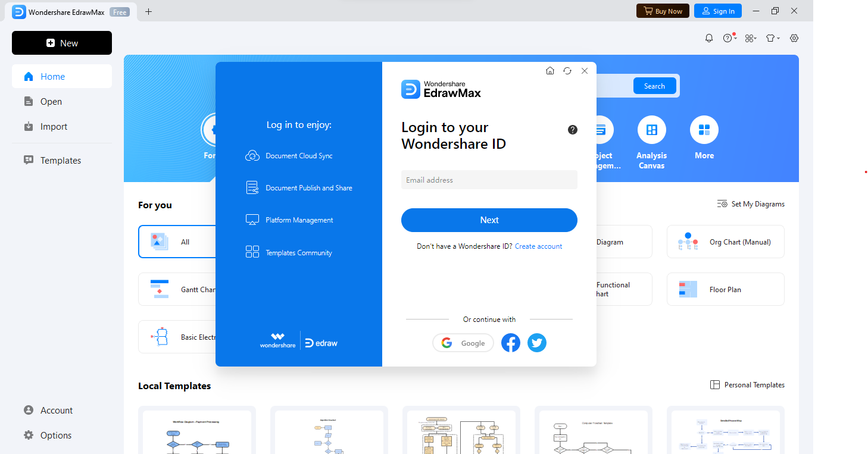This screenshot has height=454, width=868.
Task: Select Home in the sidebar
Action: point(62,76)
